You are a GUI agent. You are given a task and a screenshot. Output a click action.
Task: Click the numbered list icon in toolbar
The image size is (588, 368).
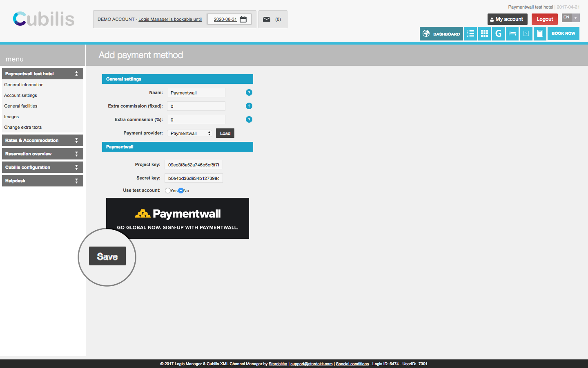pyautogui.click(x=470, y=34)
